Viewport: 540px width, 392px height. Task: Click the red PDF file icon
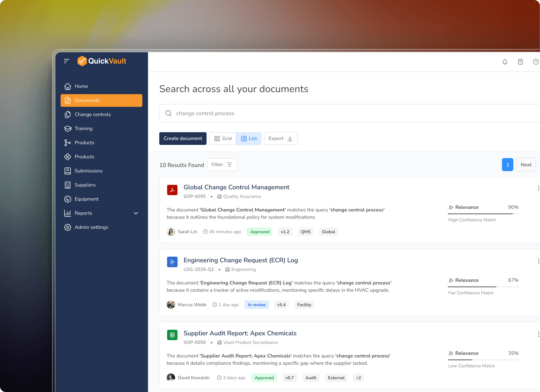tap(172, 190)
